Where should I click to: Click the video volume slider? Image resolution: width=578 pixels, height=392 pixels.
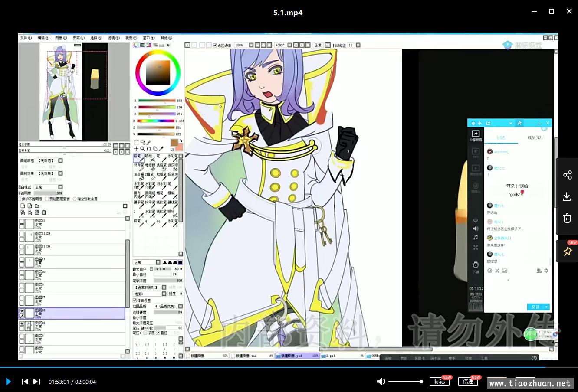405,382
